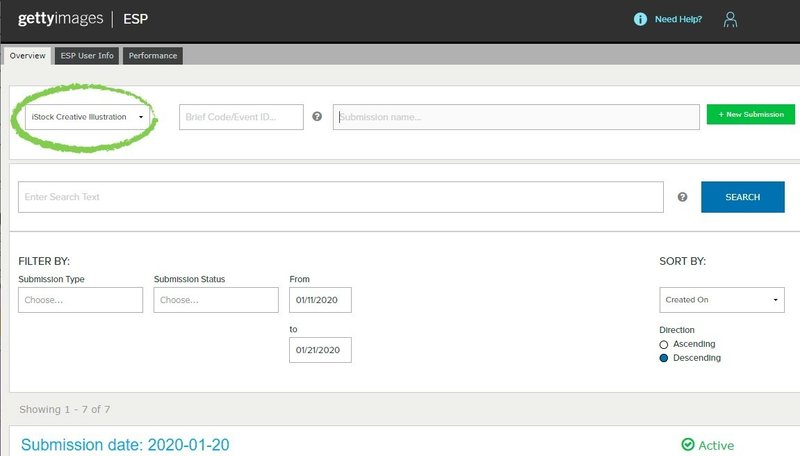Click the green Active check icon
Viewport: 800px width, 456px height.
(x=688, y=445)
